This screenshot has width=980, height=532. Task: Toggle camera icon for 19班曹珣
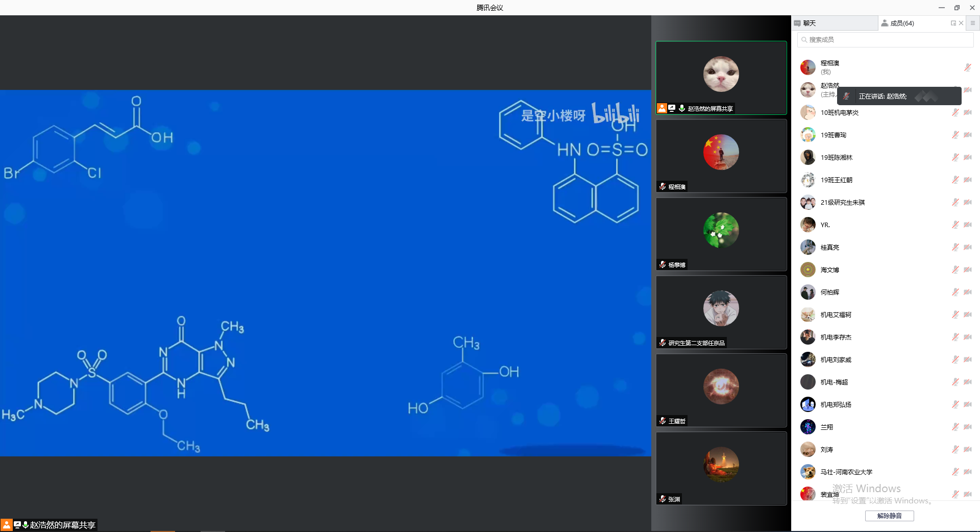tap(967, 135)
